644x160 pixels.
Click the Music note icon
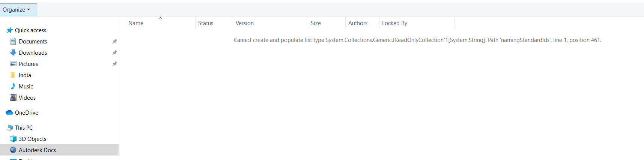13,86
